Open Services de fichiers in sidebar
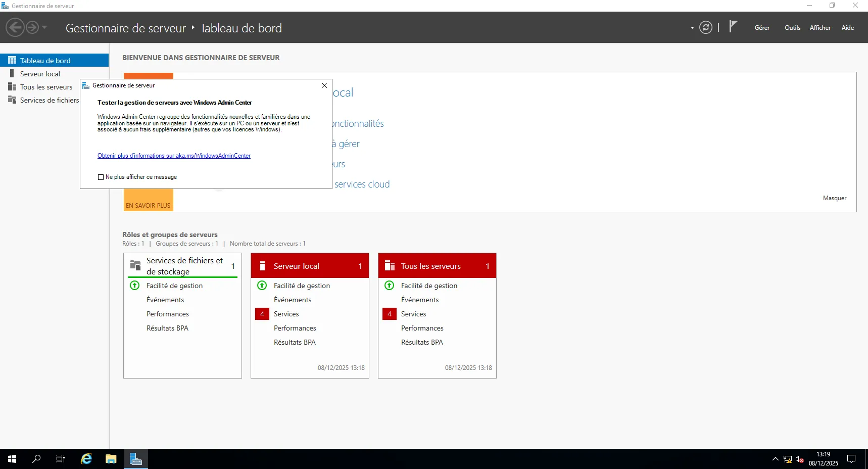The image size is (868, 469). click(x=40, y=100)
